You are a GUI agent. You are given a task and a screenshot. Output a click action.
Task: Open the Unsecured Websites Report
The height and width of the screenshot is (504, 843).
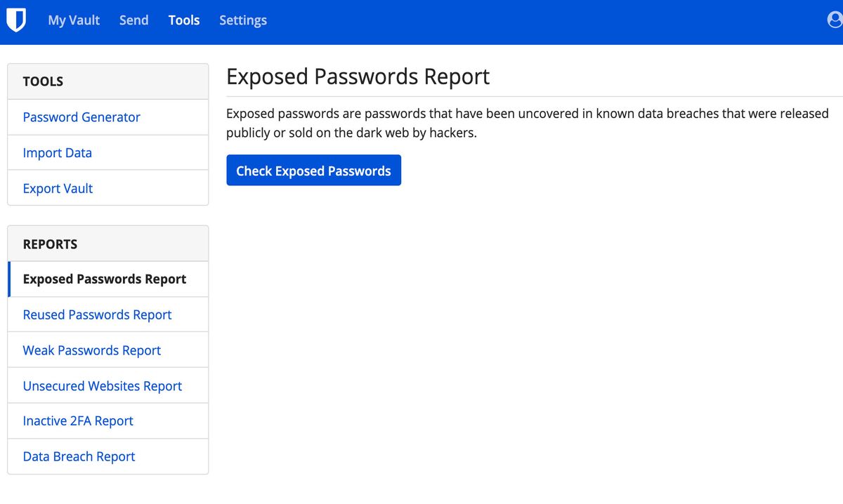coord(102,385)
